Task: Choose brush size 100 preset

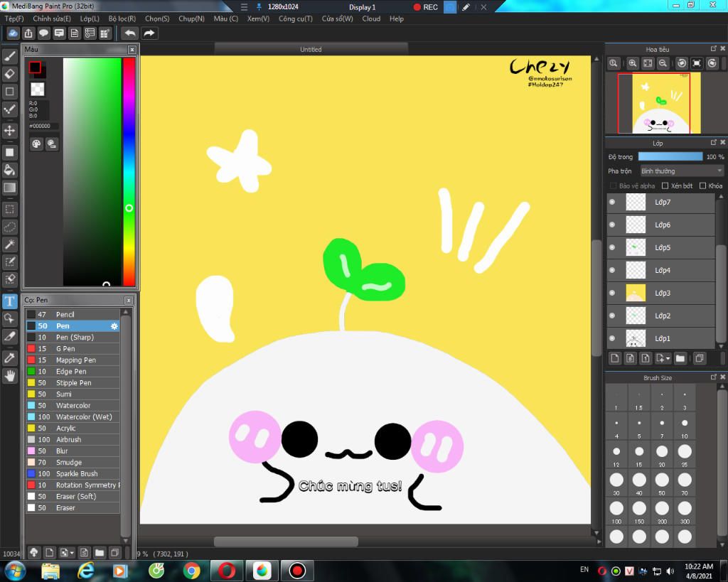Action: (616, 509)
